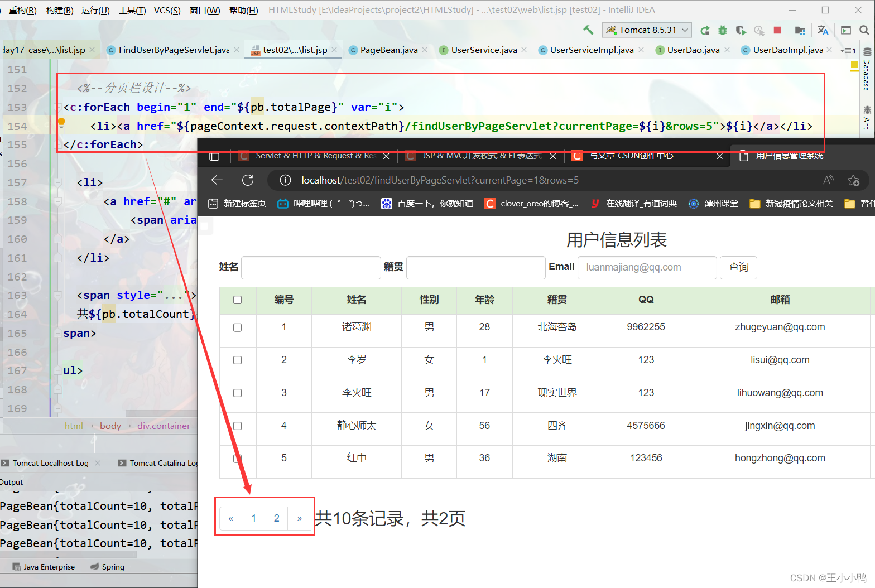
Task: Open the VCS(S) menu
Action: click(167, 10)
